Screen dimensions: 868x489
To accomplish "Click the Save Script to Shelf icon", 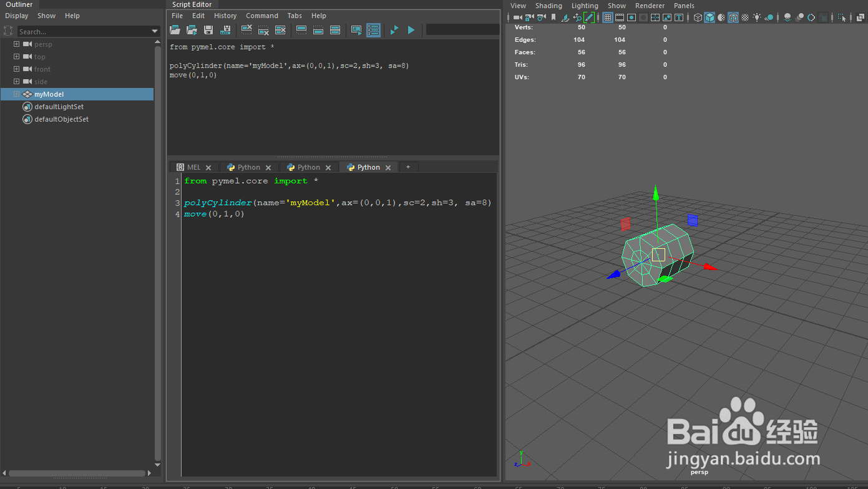I will click(x=226, y=29).
